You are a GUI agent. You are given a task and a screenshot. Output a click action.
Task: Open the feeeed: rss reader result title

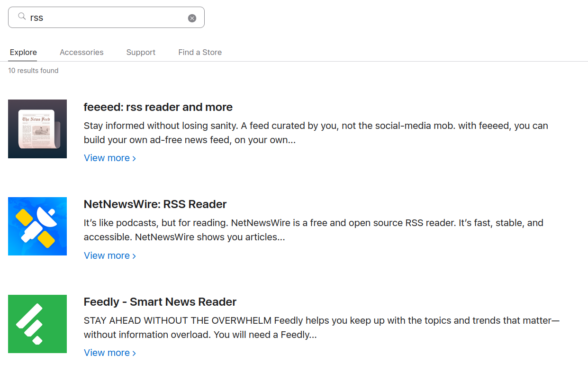[158, 107]
